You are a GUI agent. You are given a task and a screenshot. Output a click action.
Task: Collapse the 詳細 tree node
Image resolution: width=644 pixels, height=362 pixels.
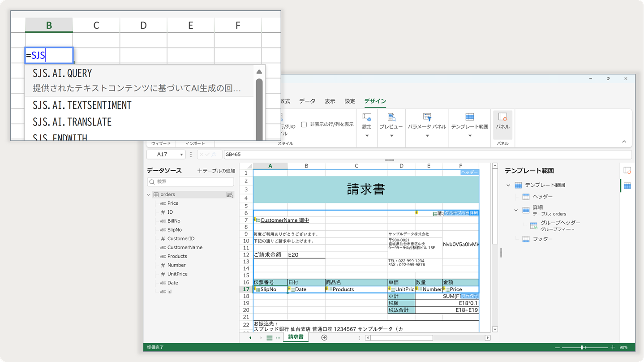(516, 210)
